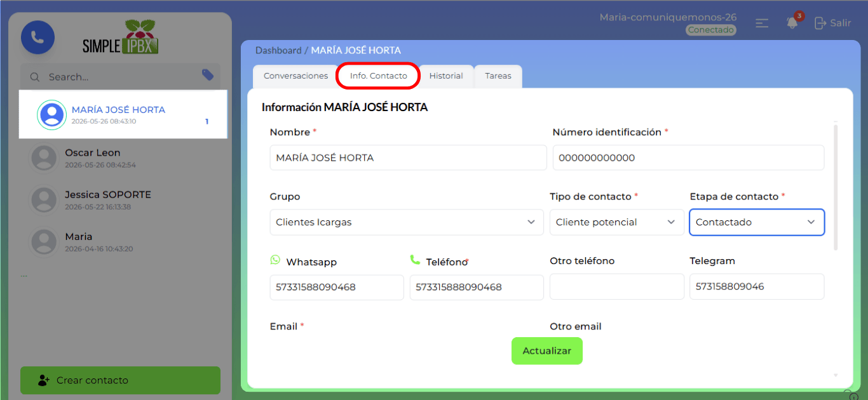This screenshot has width=868, height=400.
Task: Click the Número identificación field
Action: 688,157
